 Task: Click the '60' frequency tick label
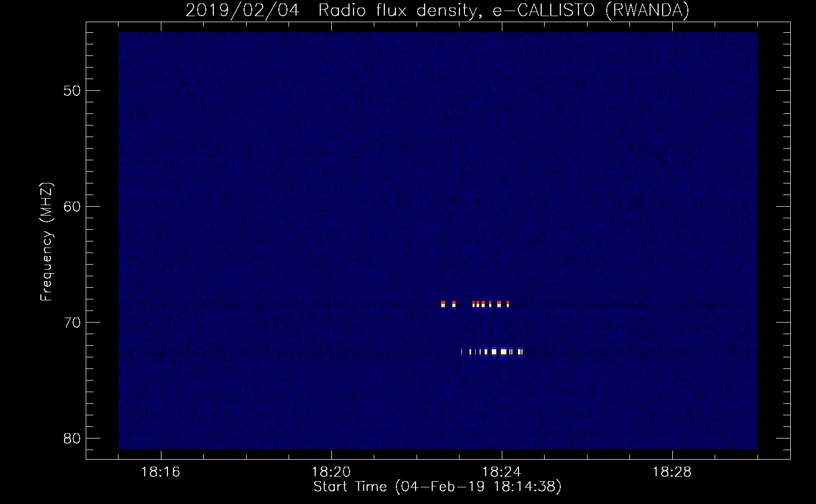coord(72,207)
